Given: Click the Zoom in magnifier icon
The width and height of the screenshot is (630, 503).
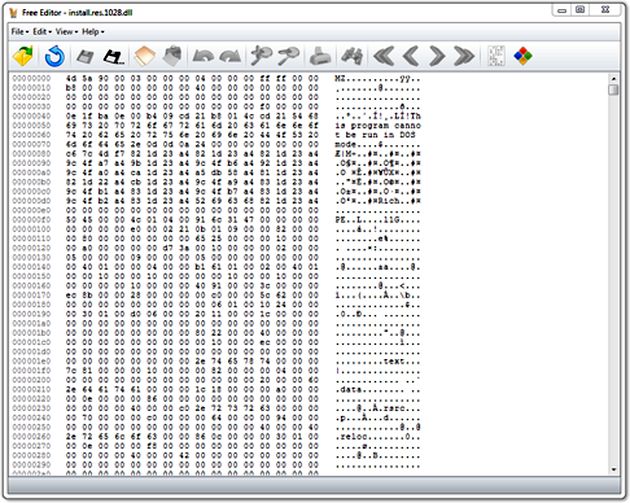Looking at the screenshot, I should [x=261, y=56].
